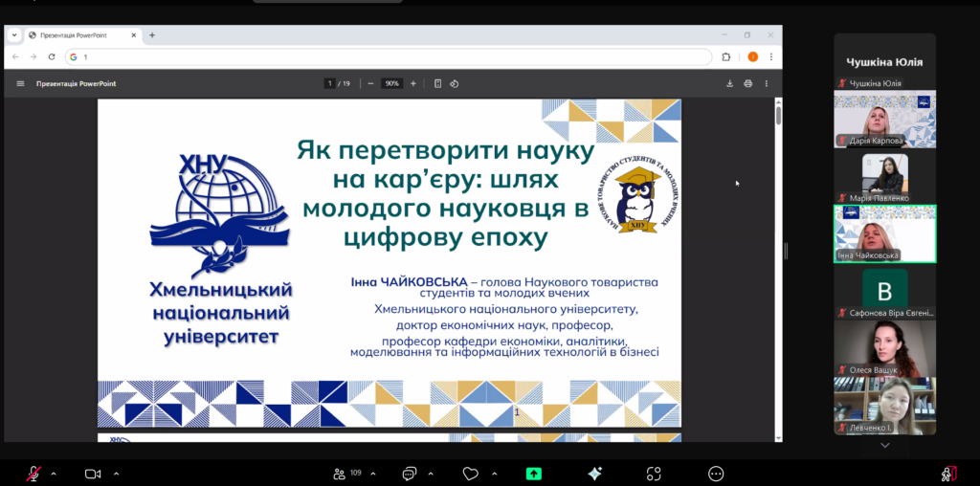
Task: Expand camera options chevron beside camera icon
Action: pyautogui.click(x=116, y=474)
